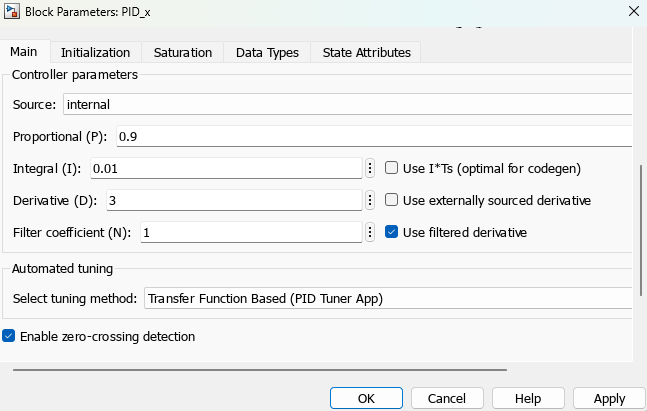Click the 'Automated tuning' group label
647x411 pixels.
click(62, 269)
